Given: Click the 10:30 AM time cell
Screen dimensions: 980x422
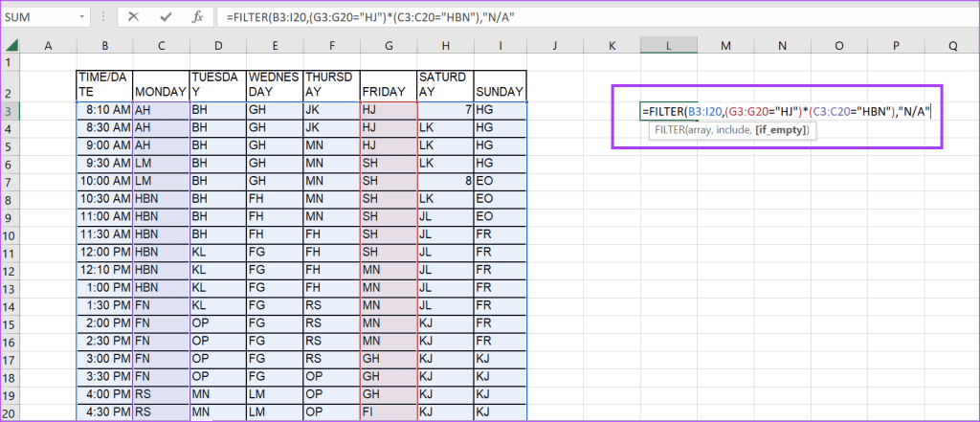Looking at the screenshot, I should [x=104, y=199].
